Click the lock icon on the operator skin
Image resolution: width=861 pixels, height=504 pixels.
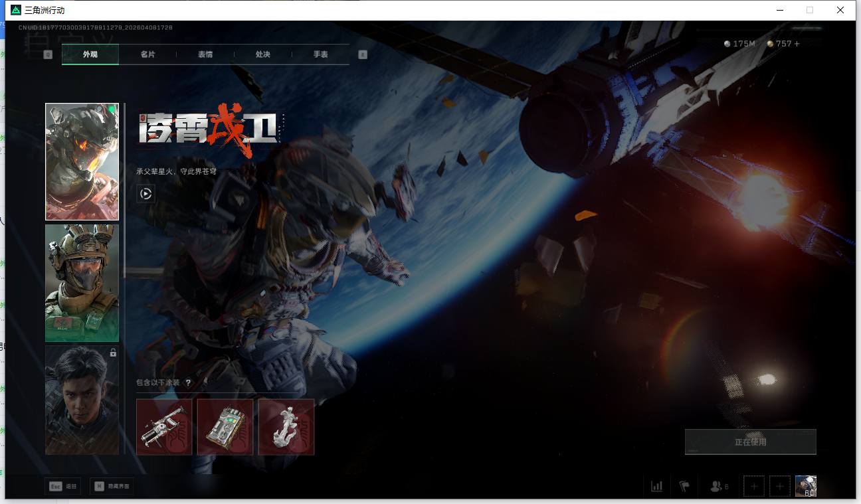click(113, 353)
